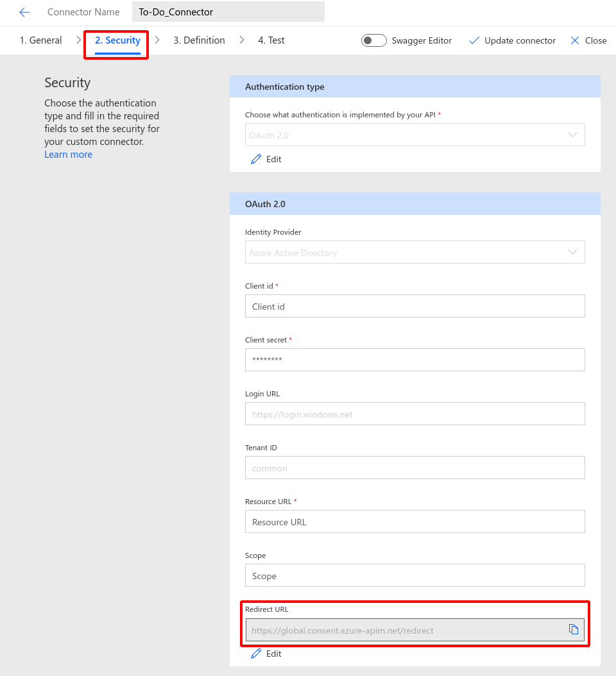Click into the Client id field
The height and width of the screenshot is (676, 616).
pos(415,306)
